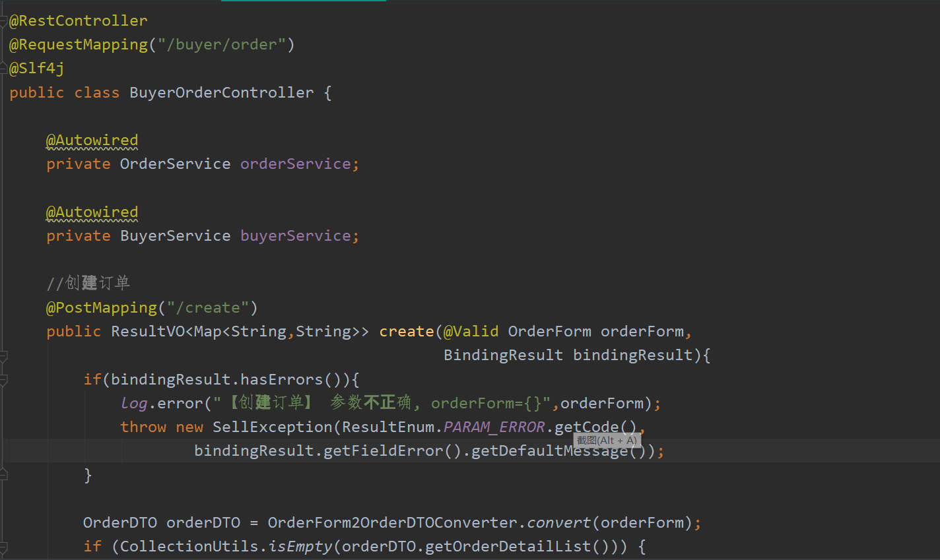Click the convert static method call
940x560 pixels.
[559, 523]
